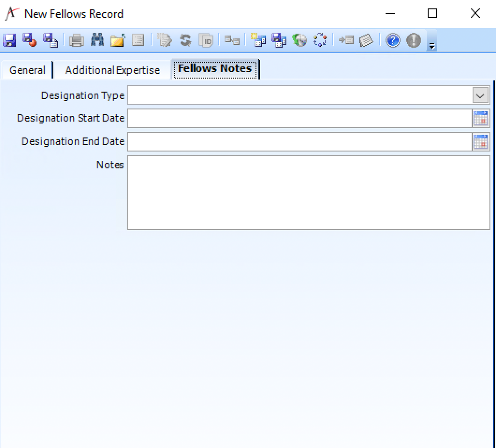
Task: Select the Save and New icon
Action: click(x=50, y=40)
